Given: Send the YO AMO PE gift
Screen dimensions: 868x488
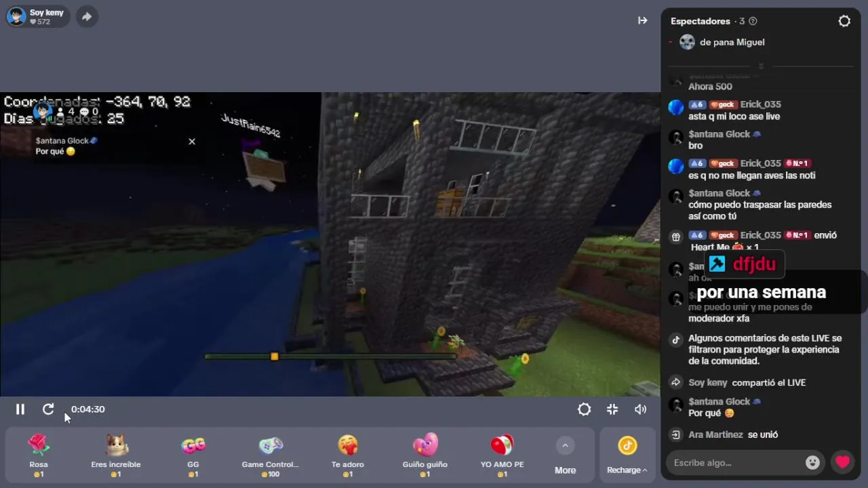Looking at the screenshot, I should [502, 455].
